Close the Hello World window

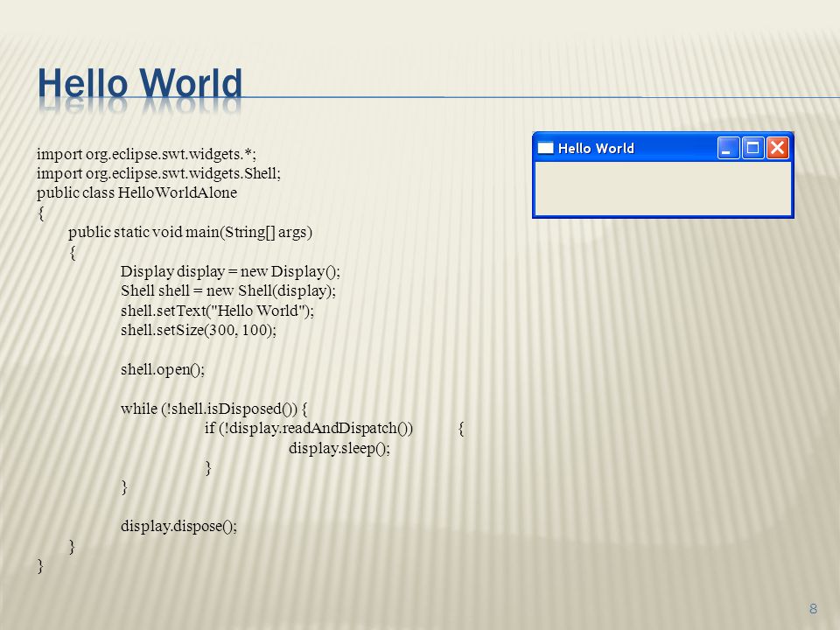click(777, 148)
